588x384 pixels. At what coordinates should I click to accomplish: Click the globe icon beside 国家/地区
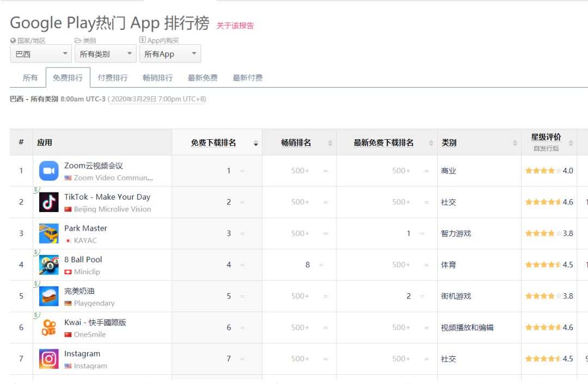coord(12,40)
